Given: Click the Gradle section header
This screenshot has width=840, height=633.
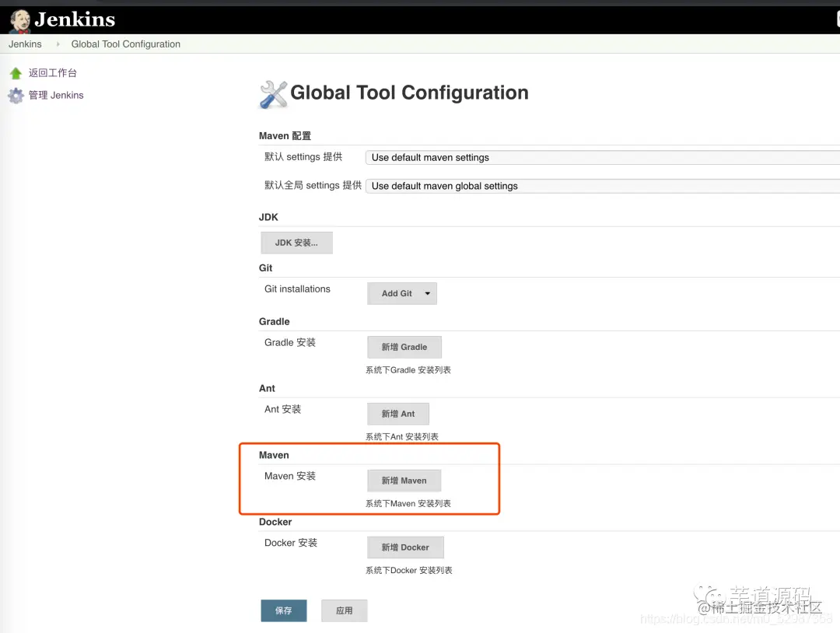Looking at the screenshot, I should pyautogui.click(x=275, y=321).
